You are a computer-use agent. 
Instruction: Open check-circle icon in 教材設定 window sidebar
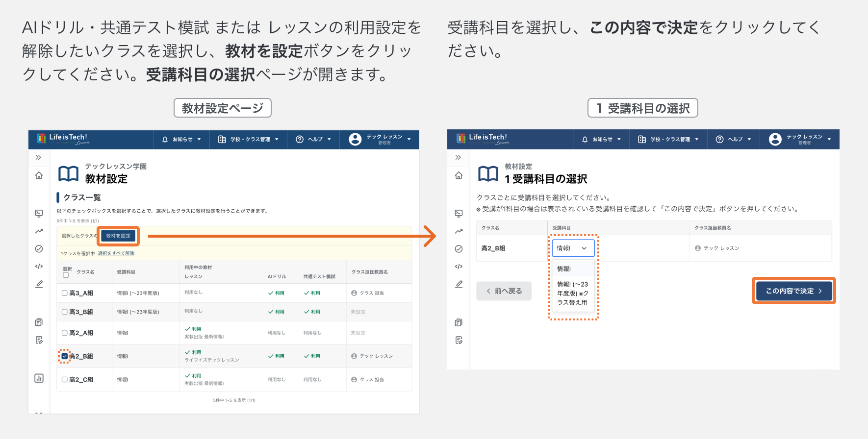pos(39,249)
